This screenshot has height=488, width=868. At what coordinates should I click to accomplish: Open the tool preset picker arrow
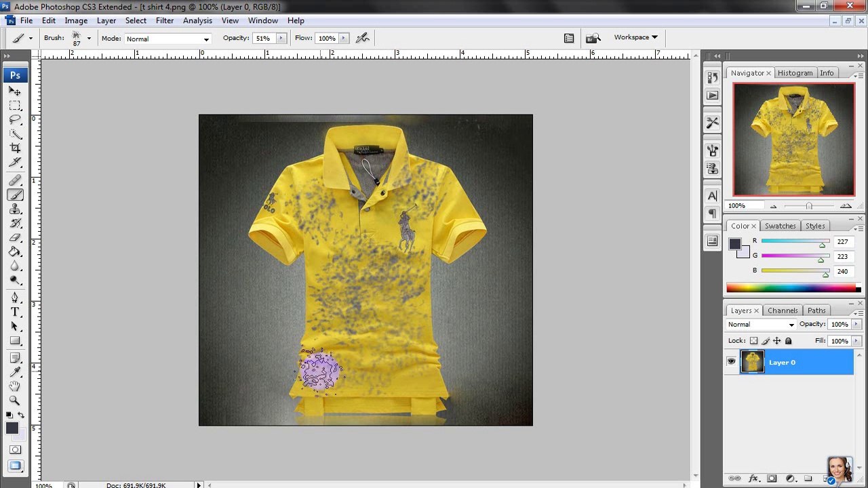pyautogui.click(x=30, y=39)
